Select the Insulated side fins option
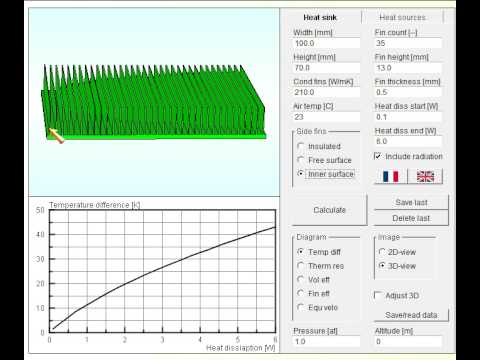480x360 pixels. (301, 146)
